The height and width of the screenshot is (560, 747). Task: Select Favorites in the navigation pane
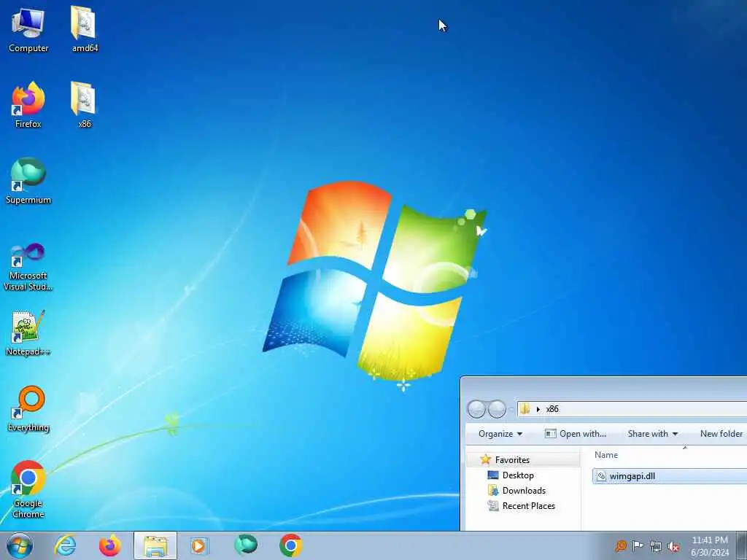pos(512,460)
